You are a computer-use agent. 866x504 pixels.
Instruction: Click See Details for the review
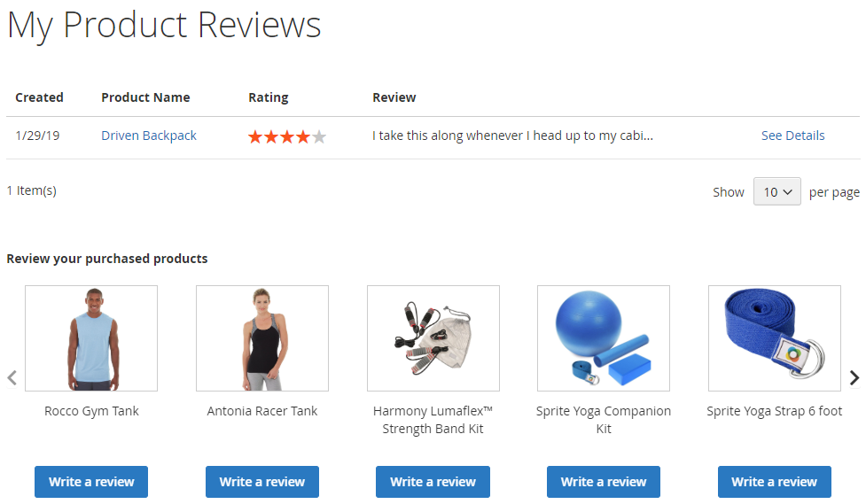pyautogui.click(x=792, y=136)
